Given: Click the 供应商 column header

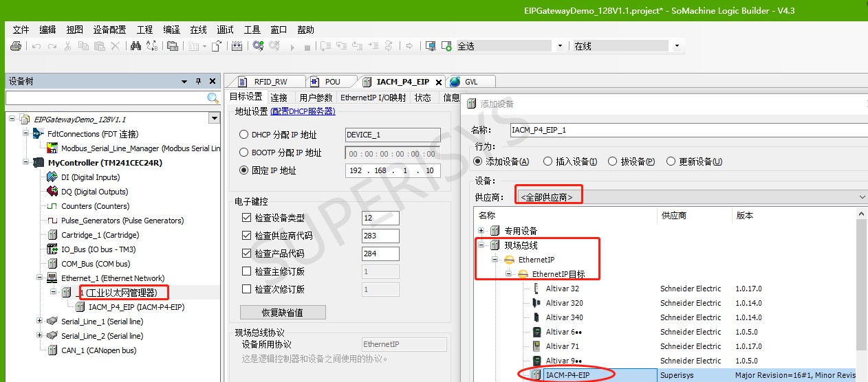Looking at the screenshot, I should coord(695,215).
